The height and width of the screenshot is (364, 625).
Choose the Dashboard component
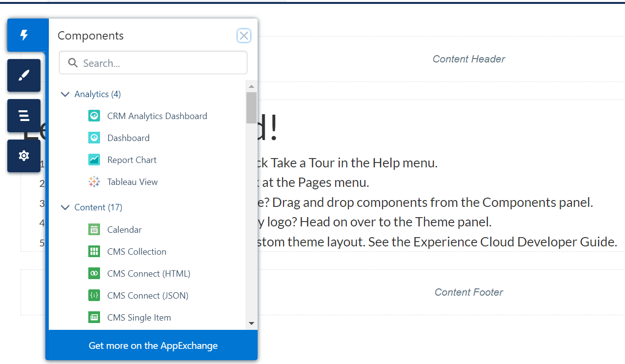(x=128, y=138)
